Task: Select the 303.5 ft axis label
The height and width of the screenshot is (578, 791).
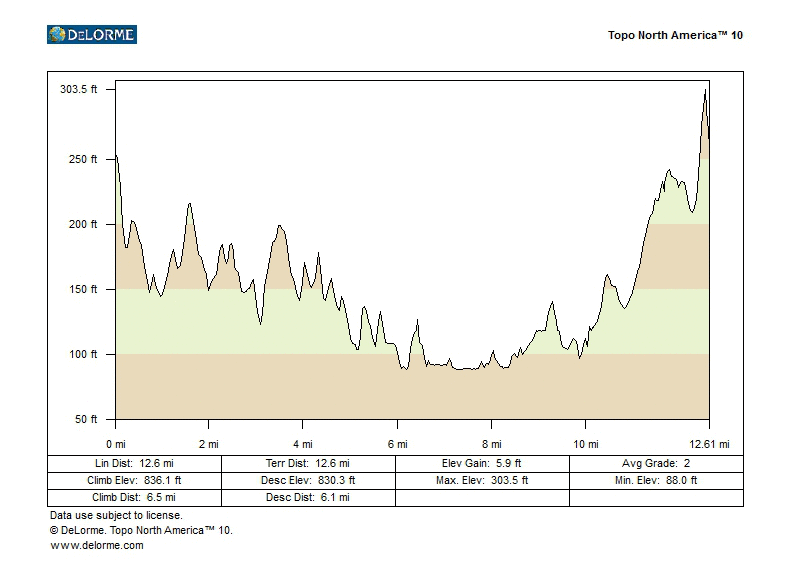Action: point(79,89)
